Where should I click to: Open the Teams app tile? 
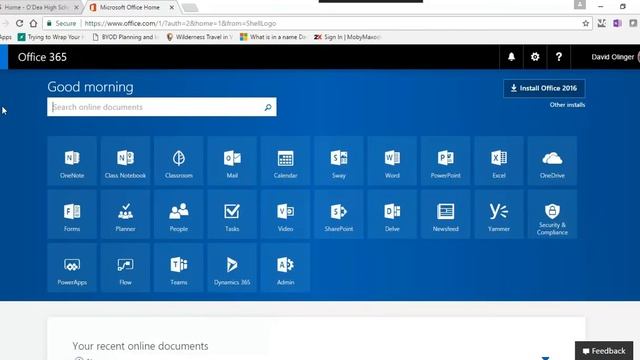(179, 268)
